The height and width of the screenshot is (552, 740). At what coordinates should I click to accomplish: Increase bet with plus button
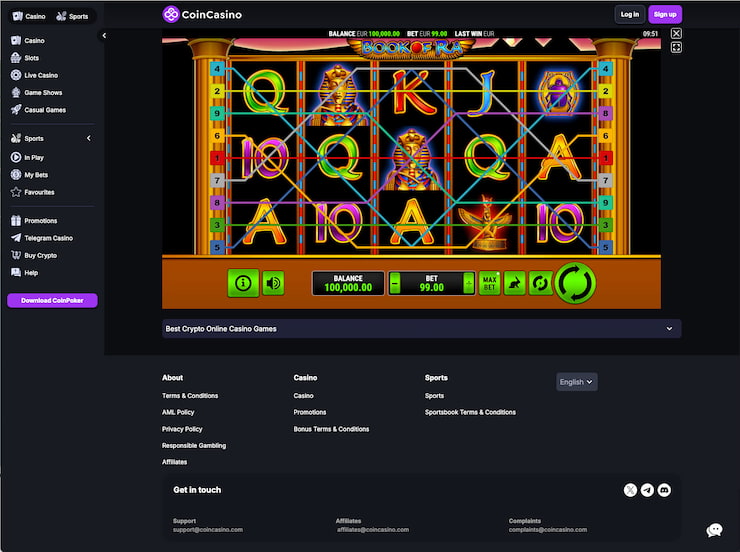coord(468,284)
